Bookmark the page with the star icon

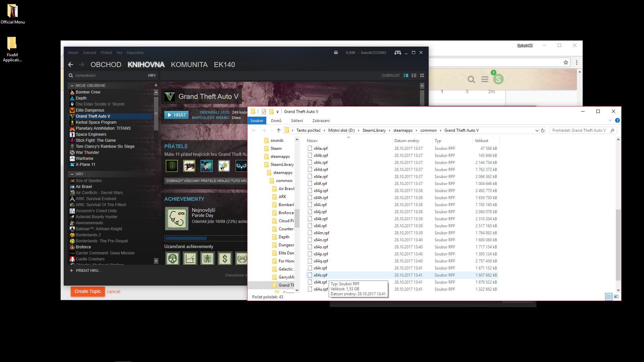pyautogui.click(x=566, y=63)
